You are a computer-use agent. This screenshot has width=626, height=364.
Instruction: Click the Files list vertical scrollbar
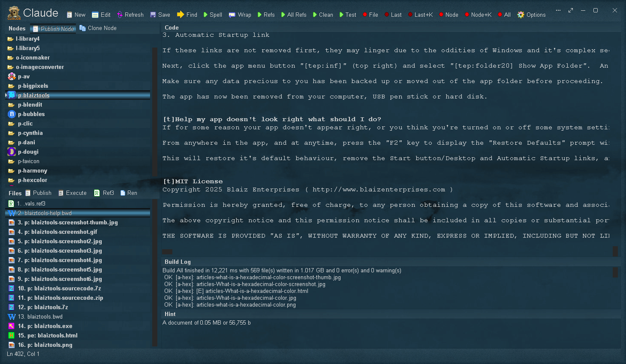(155, 273)
